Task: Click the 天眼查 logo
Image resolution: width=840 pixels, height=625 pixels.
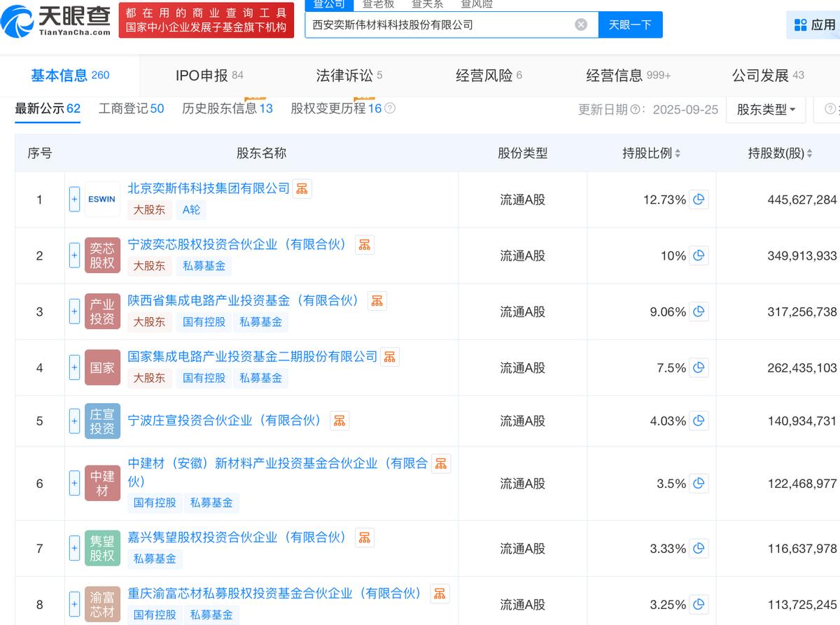Action: 56,21
